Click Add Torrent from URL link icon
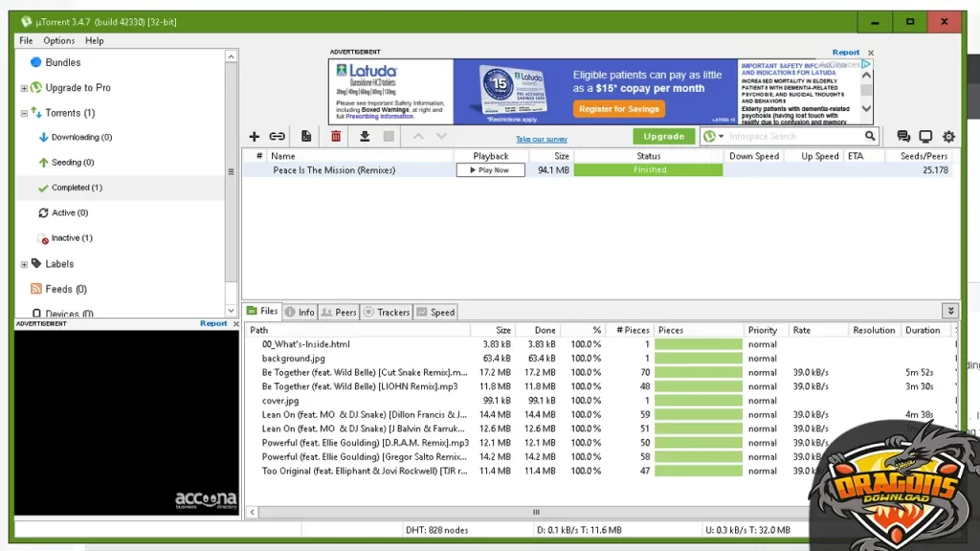This screenshot has height=551, width=980. pyautogui.click(x=277, y=137)
